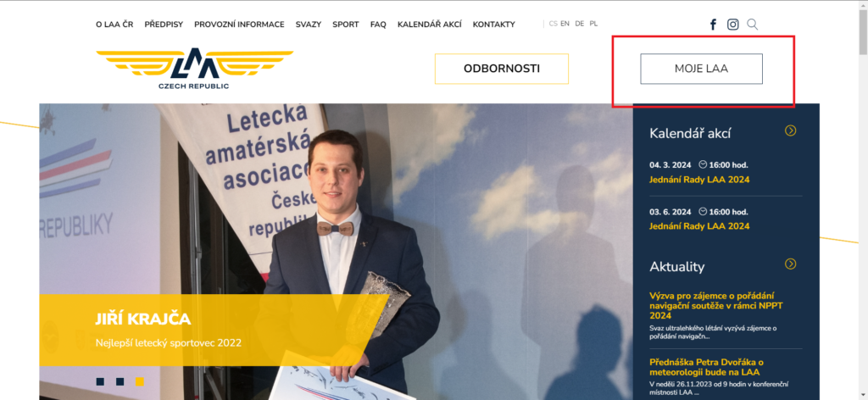Screen dimensions: 868x400
Task: Click the MOJE LAA button
Action: tap(701, 69)
